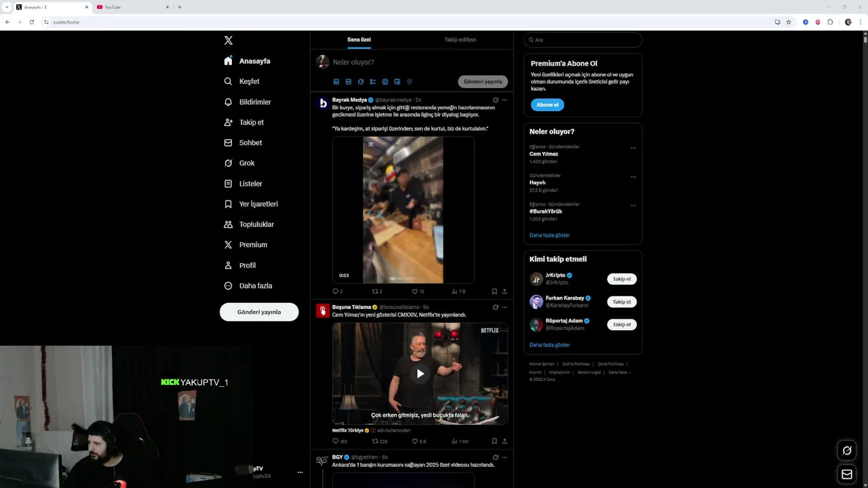The image size is (868, 488).
Task: Open options menu for #BurakYörük trend
Action: tap(633, 205)
